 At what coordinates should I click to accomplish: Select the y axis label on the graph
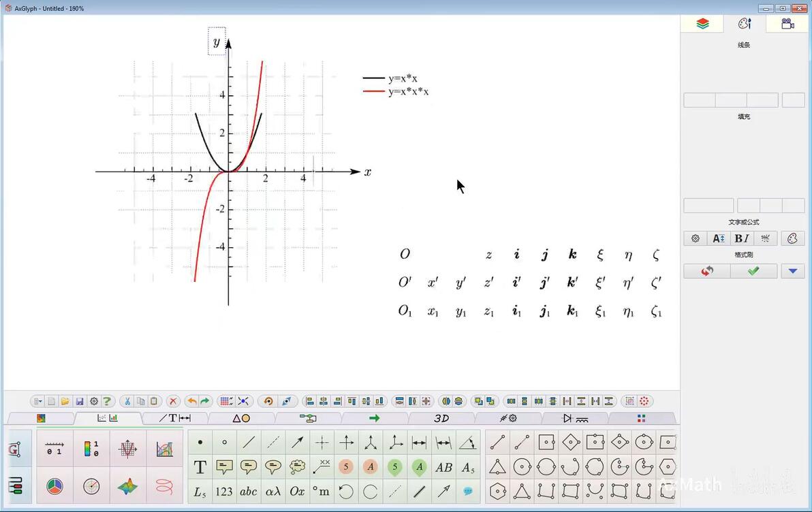pyautogui.click(x=217, y=42)
